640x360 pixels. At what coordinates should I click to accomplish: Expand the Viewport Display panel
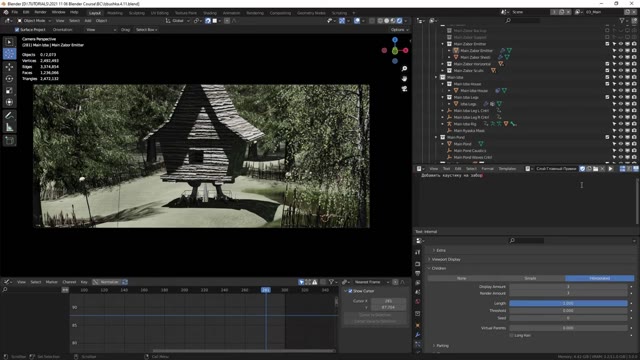click(446, 259)
